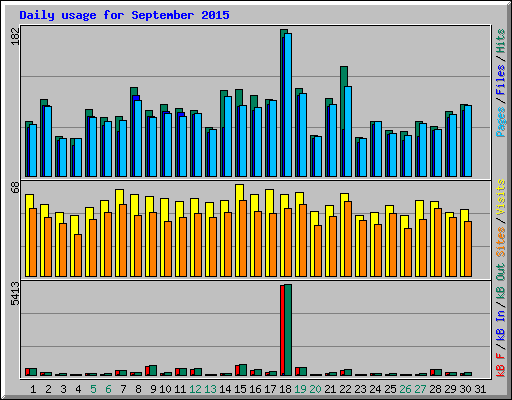Click the tallest day 18 hits bar
The height and width of the screenshot is (400, 512).
(x=282, y=103)
